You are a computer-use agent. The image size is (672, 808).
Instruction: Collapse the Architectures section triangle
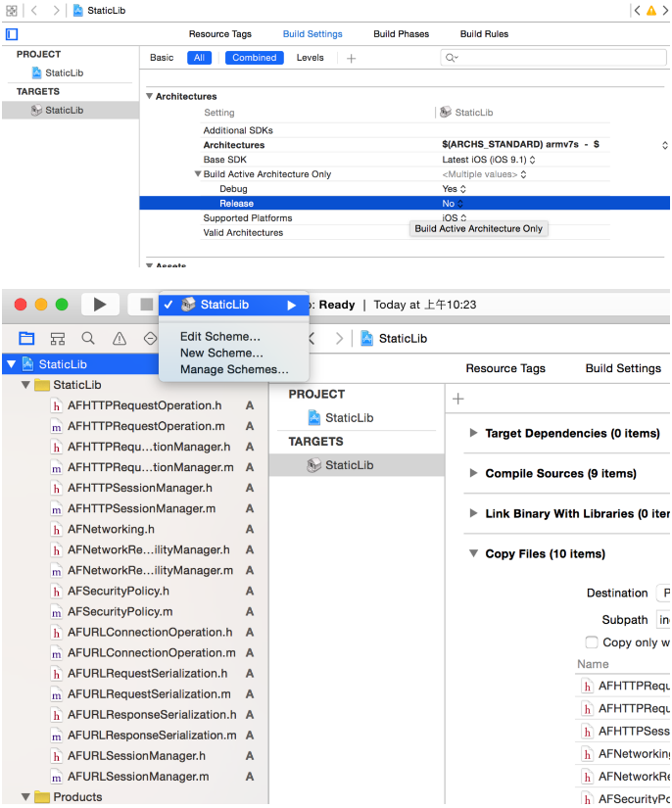(x=150, y=96)
